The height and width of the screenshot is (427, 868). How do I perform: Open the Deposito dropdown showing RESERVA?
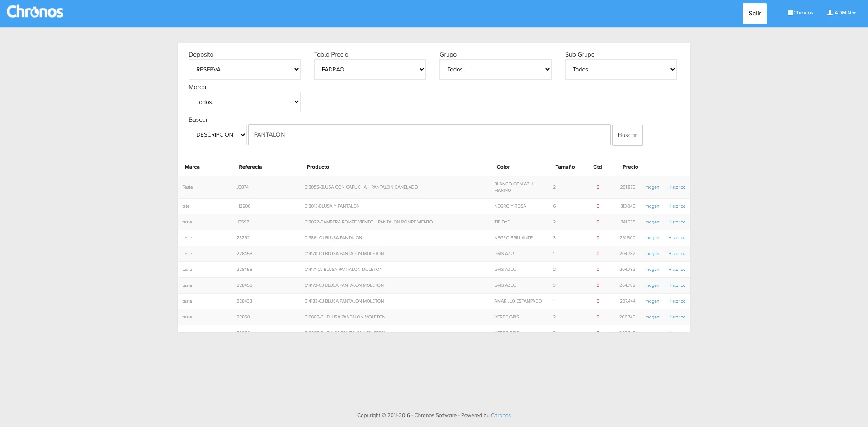[245, 70]
